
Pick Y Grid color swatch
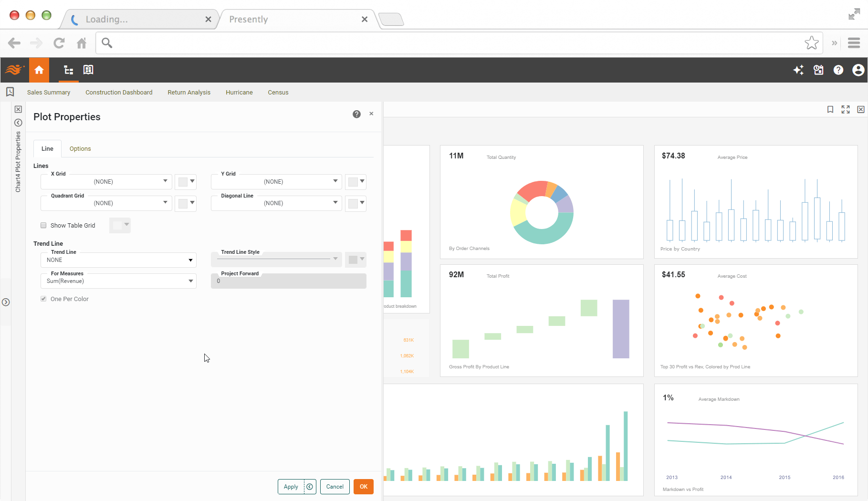(356, 181)
